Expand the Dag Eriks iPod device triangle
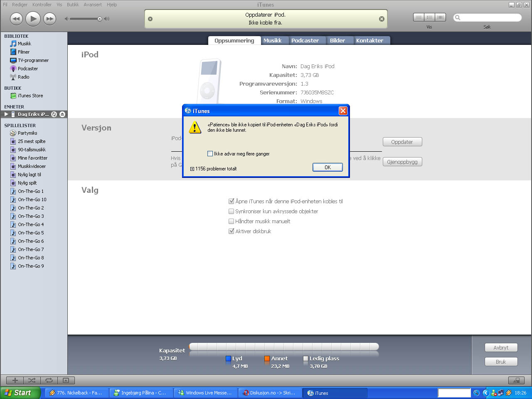This screenshot has height=399, width=532. 6,114
